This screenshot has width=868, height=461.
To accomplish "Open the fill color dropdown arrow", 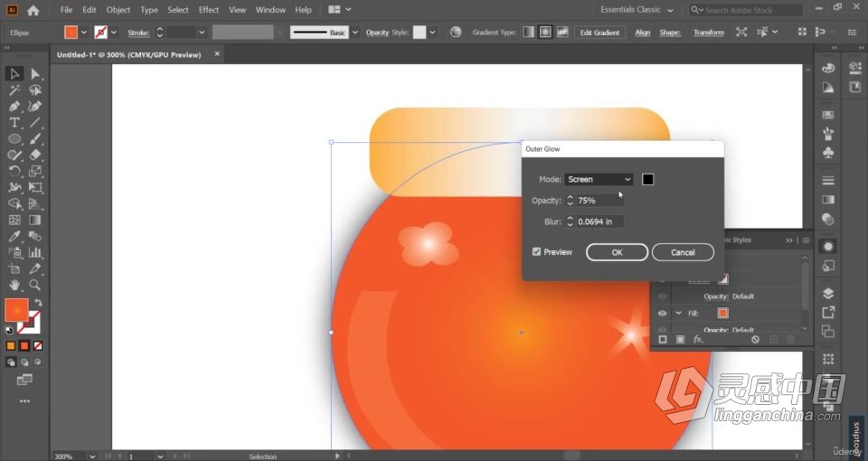I will [x=83, y=33].
